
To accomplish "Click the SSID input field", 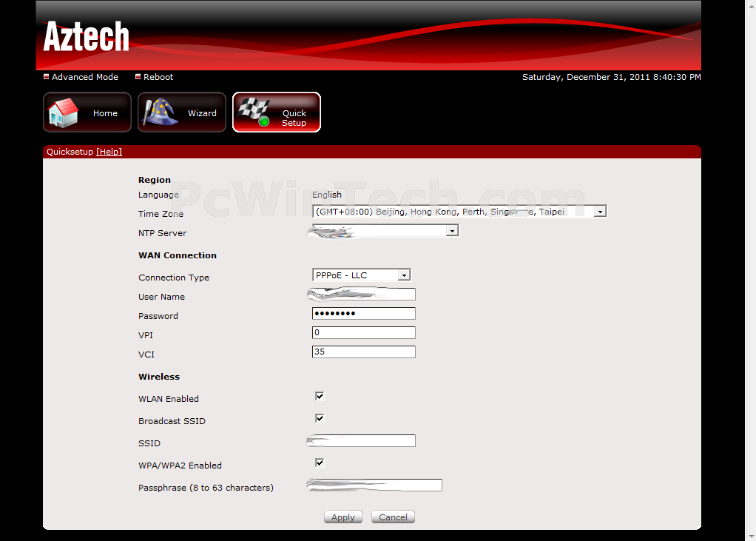I will click(x=363, y=440).
